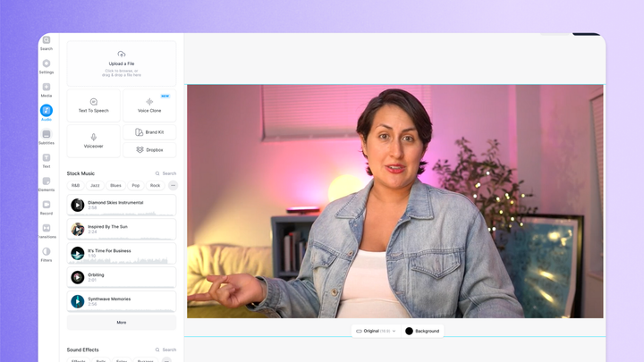Play the Orbiting stock track
Image resolution: width=644 pixels, height=362 pixels.
point(78,277)
